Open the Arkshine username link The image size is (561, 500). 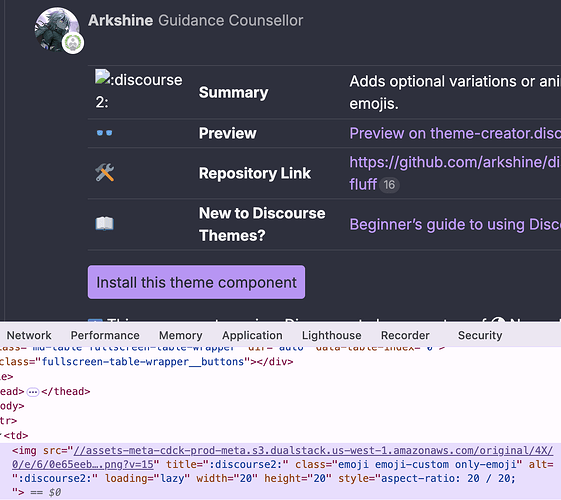click(x=121, y=20)
